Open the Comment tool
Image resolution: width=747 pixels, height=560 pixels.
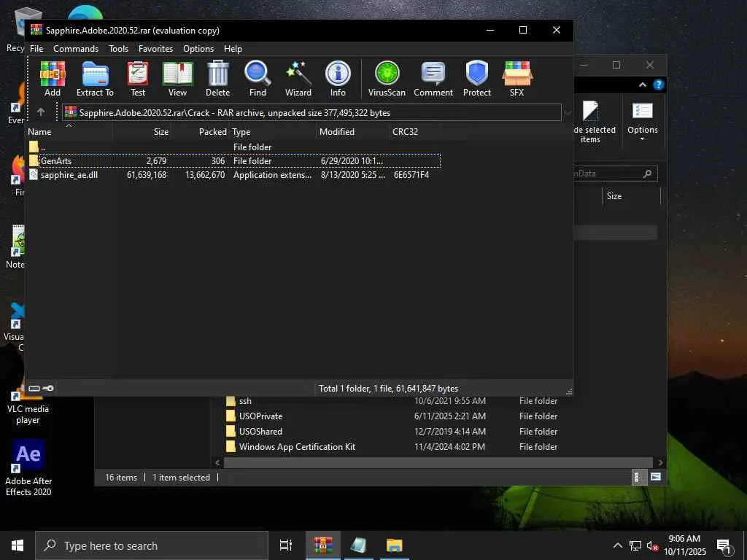click(433, 79)
